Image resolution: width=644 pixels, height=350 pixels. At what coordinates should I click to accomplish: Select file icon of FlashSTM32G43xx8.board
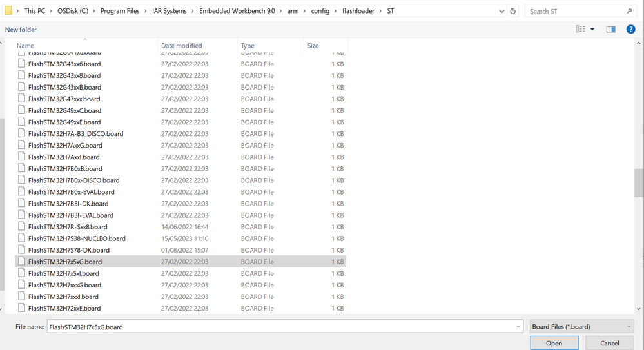(x=21, y=75)
